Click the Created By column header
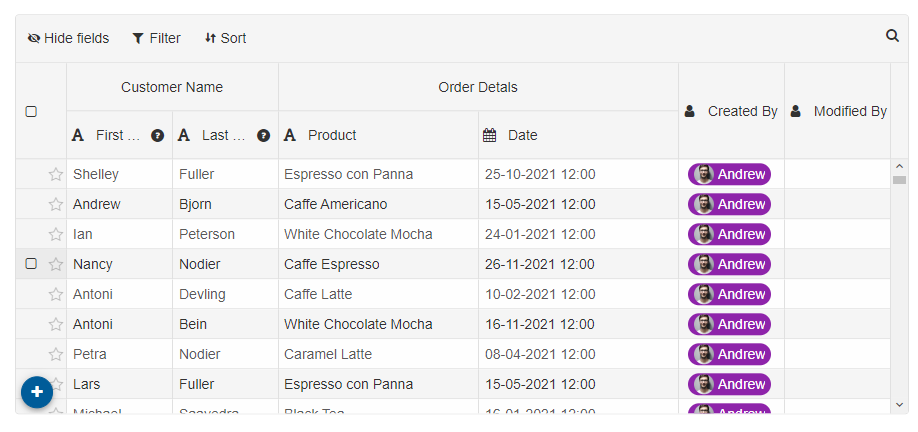 point(731,111)
